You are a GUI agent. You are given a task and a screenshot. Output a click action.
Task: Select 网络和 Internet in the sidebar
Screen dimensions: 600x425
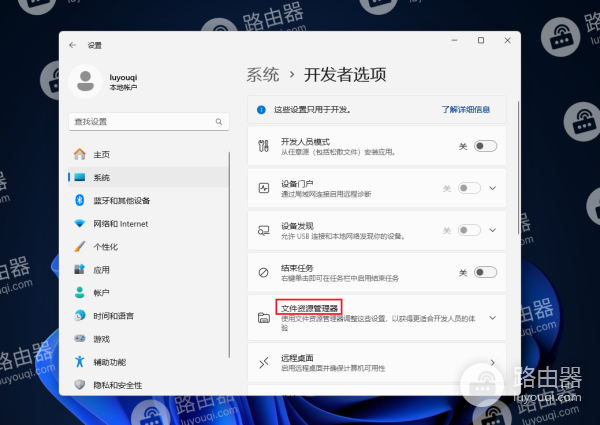pos(148,223)
